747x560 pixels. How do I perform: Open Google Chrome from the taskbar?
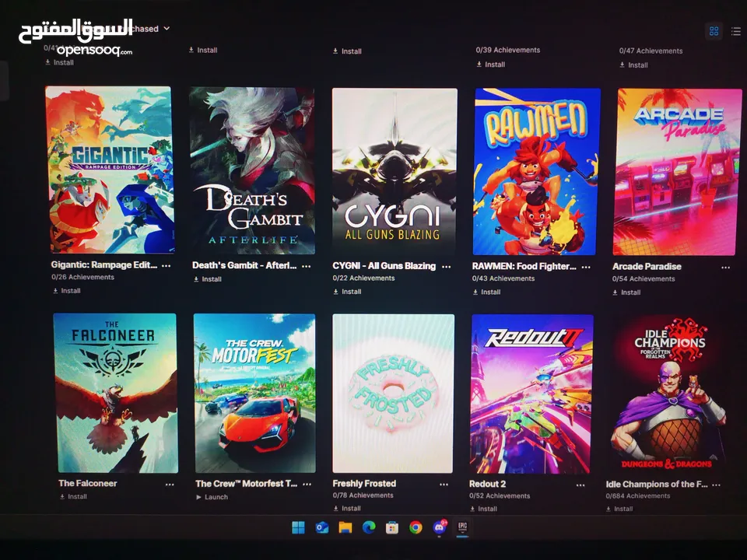click(416, 527)
